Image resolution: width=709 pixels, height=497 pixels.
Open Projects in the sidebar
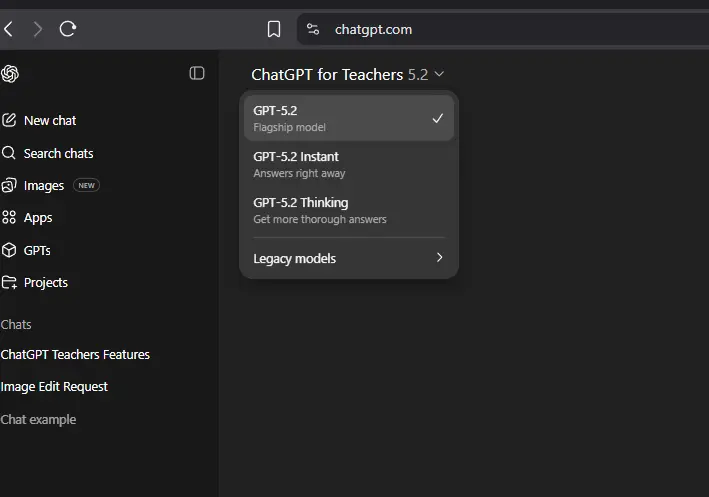(34, 283)
